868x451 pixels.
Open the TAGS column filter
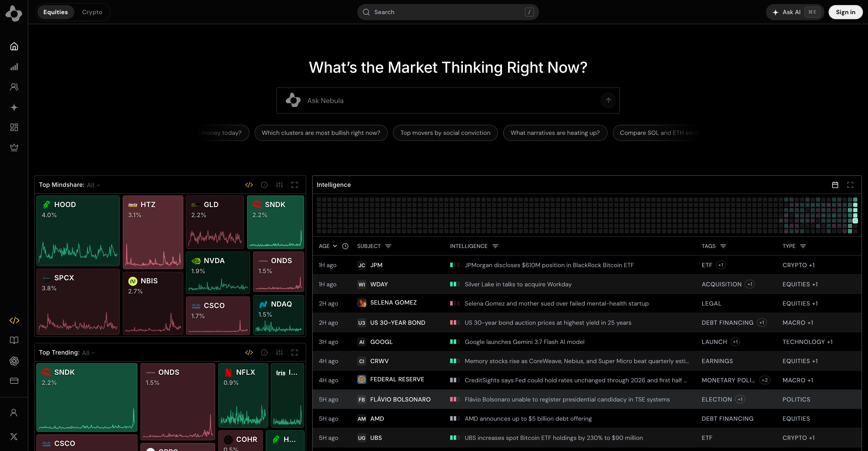tap(723, 246)
